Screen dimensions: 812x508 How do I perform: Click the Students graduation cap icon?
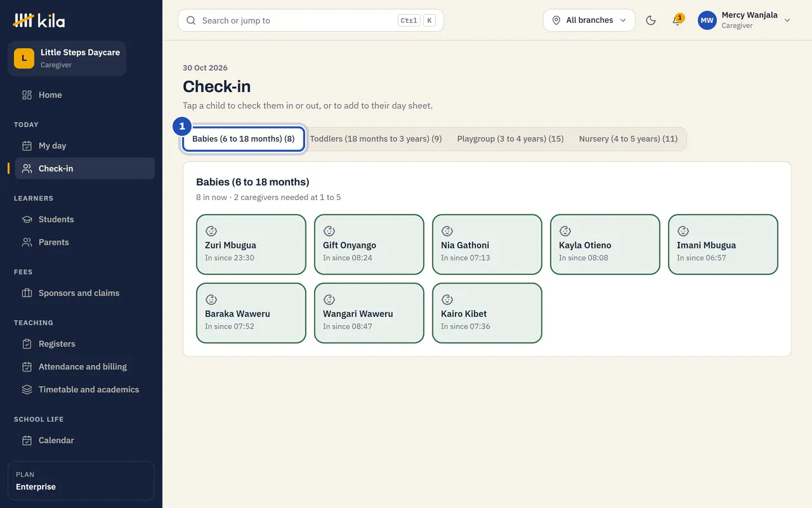[x=27, y=219]
